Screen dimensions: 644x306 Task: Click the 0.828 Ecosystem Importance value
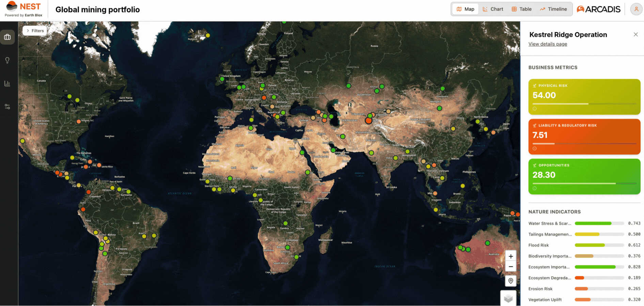tap(634, 267)
